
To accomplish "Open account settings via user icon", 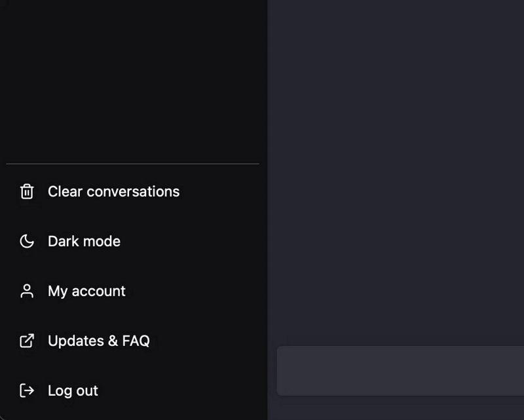I will 27,291.
